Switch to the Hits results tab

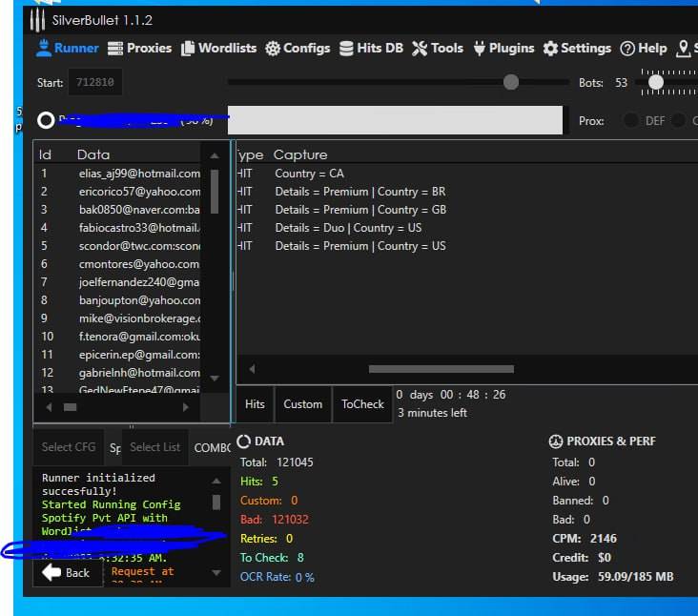pyautogui.click(x=255, y=404)
